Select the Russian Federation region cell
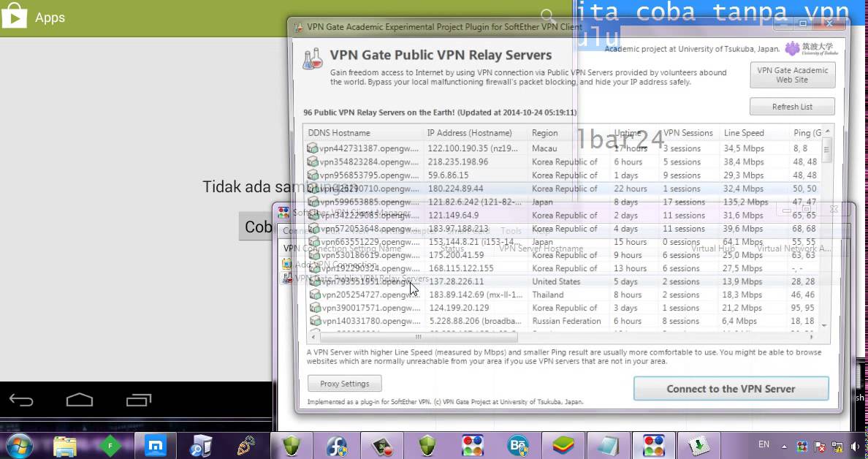 pos(566,321)
